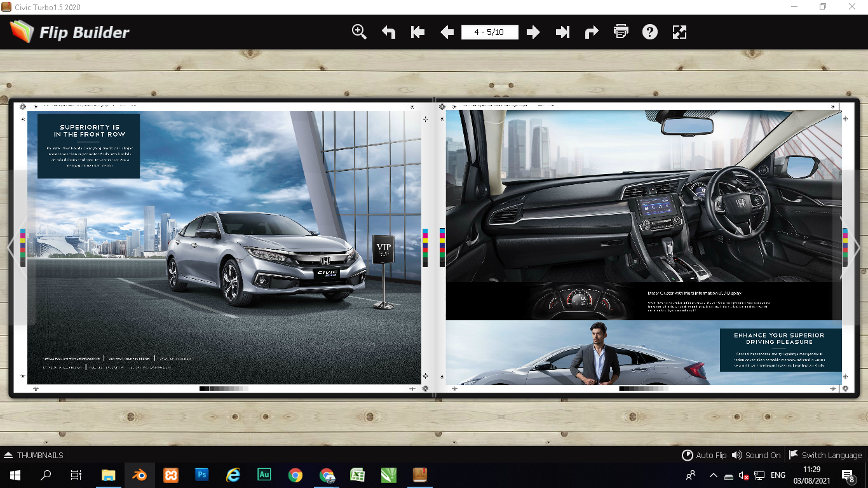Open Blender from taskbar
This screenshot has width=868, height=488.
click(x=140, y=475)
